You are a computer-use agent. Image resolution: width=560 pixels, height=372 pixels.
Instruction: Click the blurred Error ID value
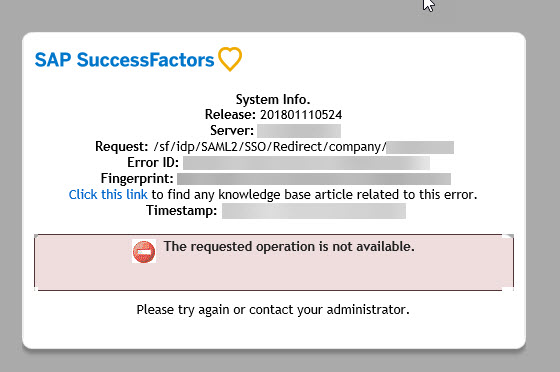[x=306, y=163]
